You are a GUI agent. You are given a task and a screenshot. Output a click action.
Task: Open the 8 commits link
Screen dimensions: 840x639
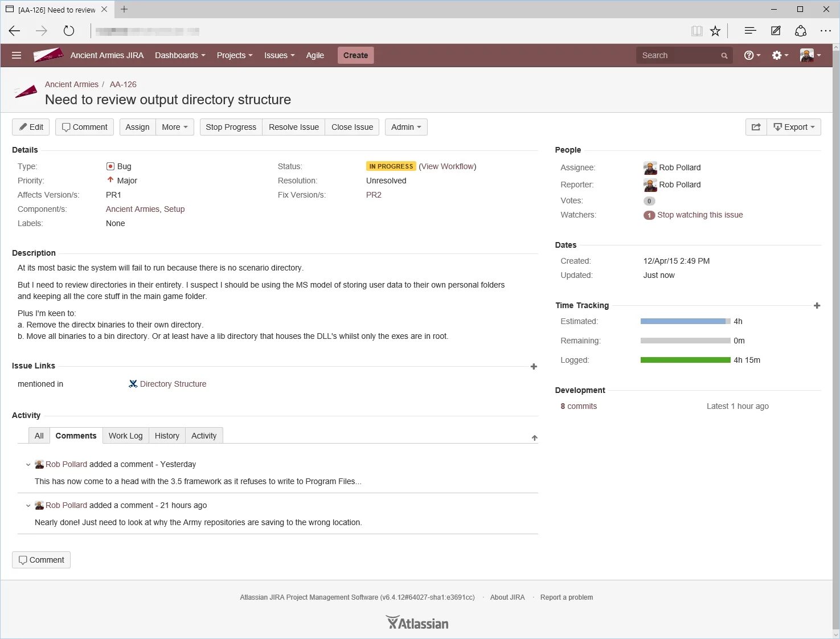pyautogui.click(x=579, y=406)
